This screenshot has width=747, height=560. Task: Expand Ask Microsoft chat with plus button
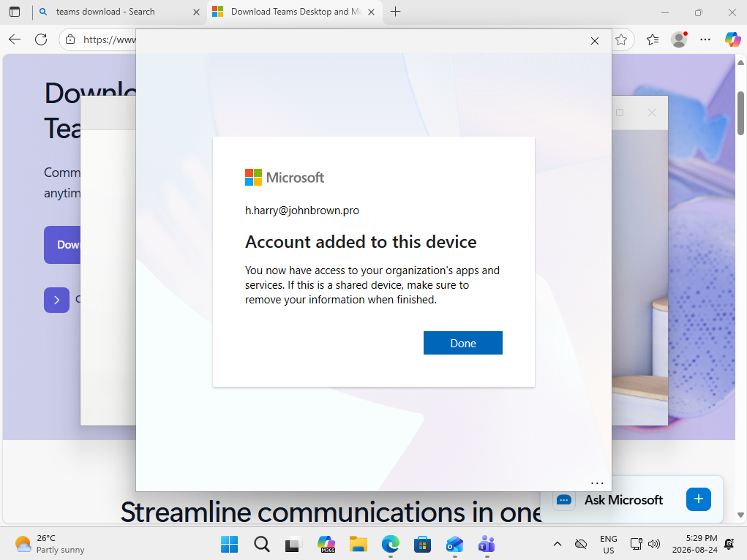pos(699,499)
